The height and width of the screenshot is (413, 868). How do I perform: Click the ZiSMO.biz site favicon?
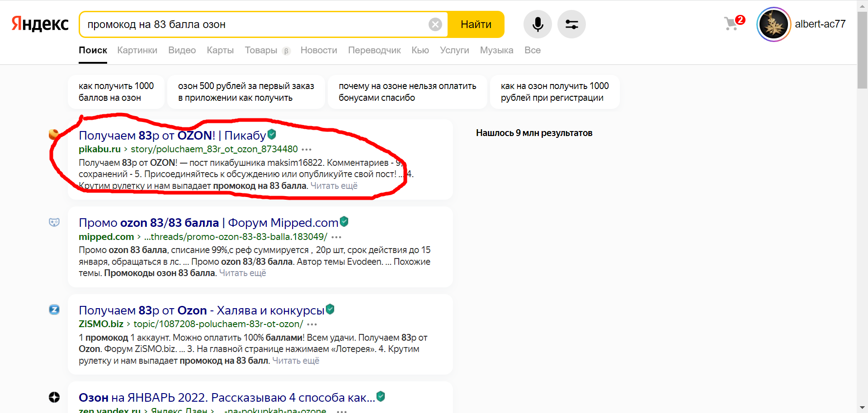point(54,310)
